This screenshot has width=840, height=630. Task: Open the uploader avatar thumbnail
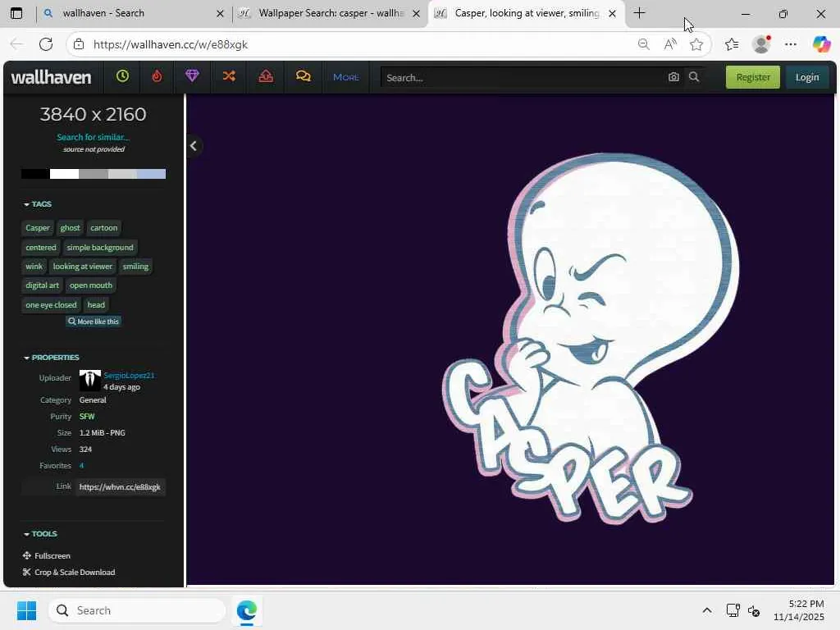coord(90,381)
